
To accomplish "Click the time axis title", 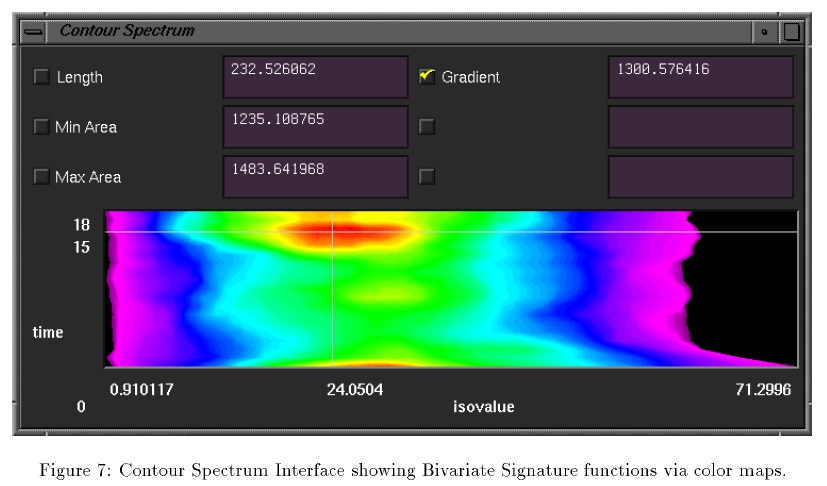I will (48, 332).
